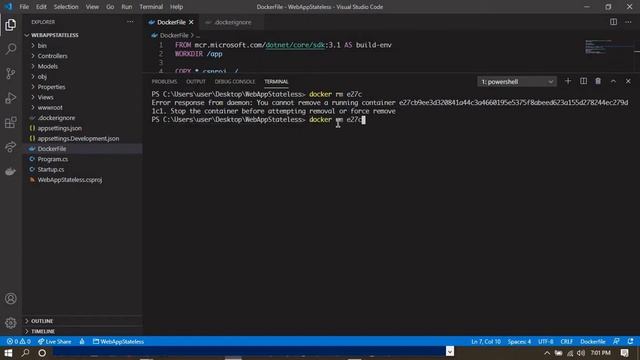Open the Go menu
640x360 pixels.
(x=110, y=7)
